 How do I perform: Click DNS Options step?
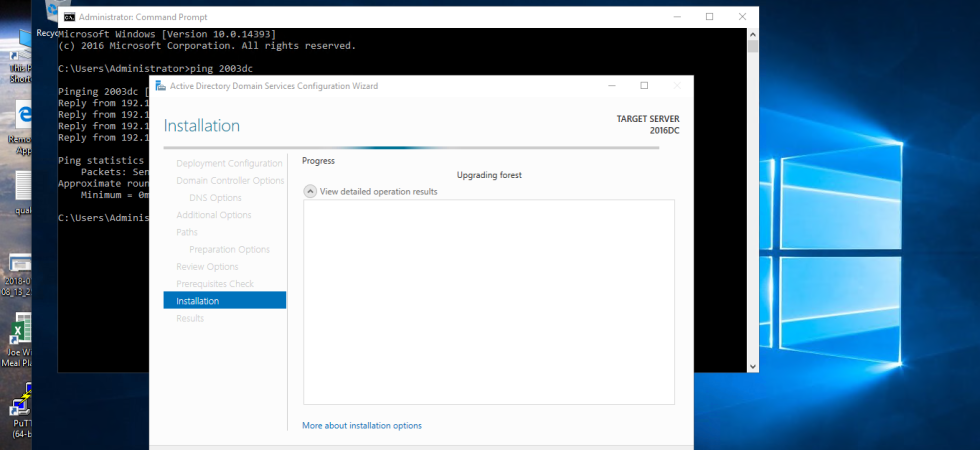(x=216, y=198)
